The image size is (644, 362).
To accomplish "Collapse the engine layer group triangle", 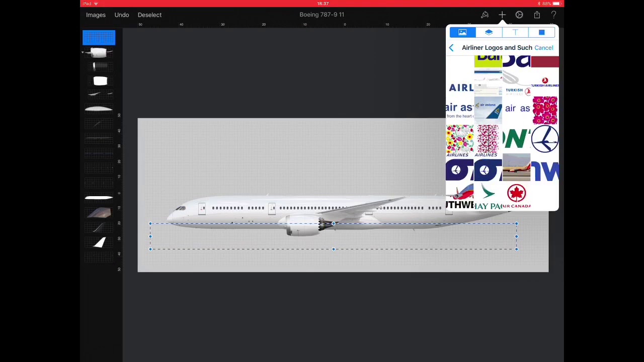I will pos(83,52).
